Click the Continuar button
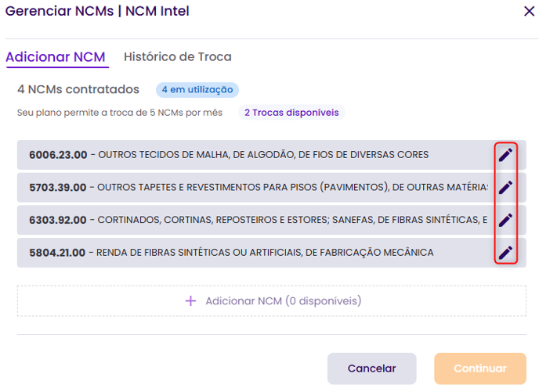The width and height of the screenshot is (539, 392). pos(480,369)
